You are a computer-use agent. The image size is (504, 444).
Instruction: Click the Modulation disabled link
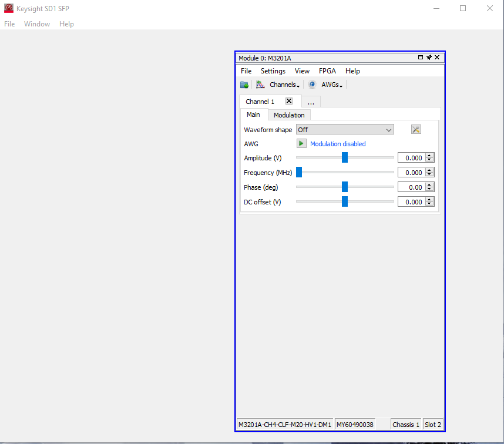(x=338, y=144)
